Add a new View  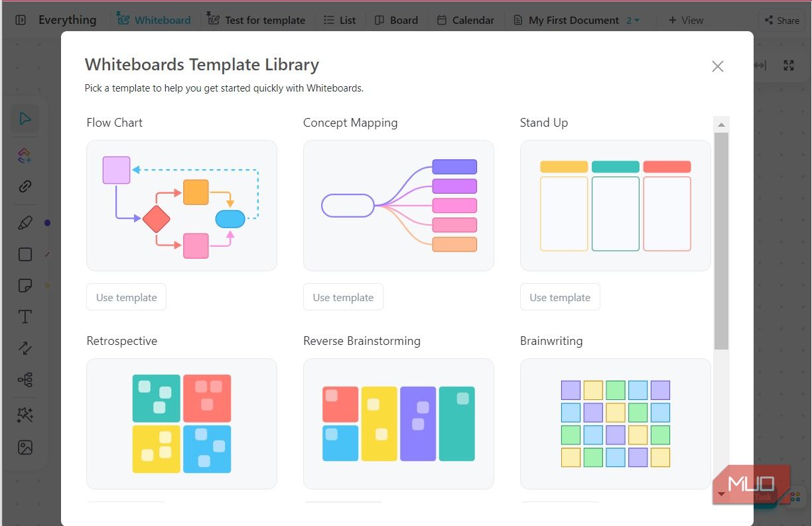point(686,20)
